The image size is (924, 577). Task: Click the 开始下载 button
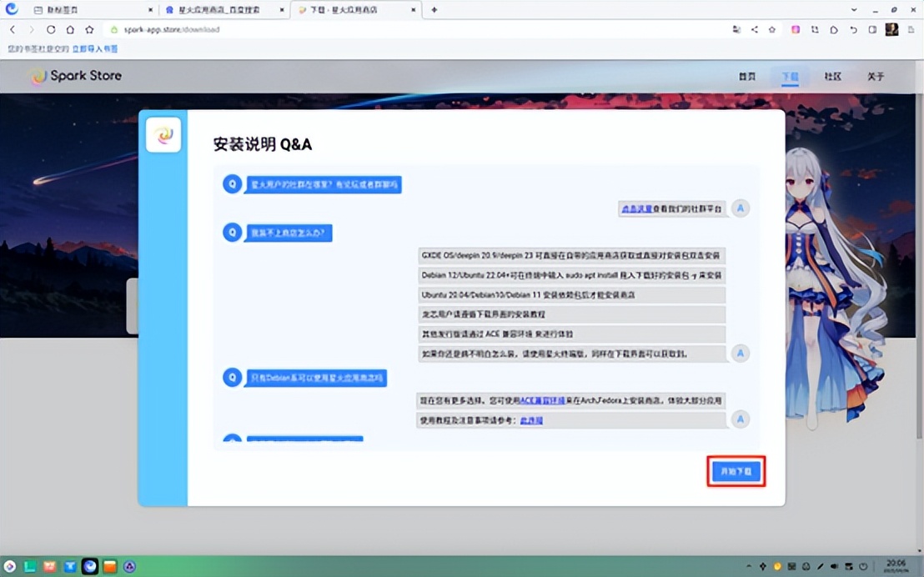click(x=735, y=471)
